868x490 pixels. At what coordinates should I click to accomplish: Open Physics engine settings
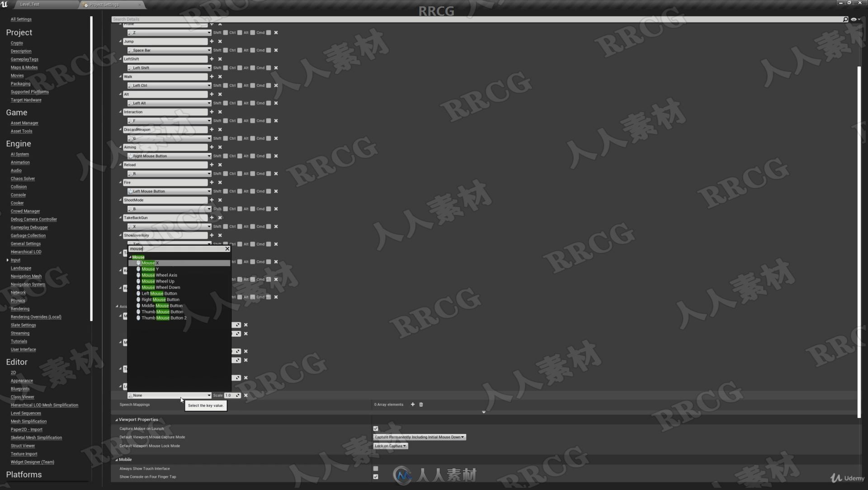pyautogui.click(x=18, y=301)
